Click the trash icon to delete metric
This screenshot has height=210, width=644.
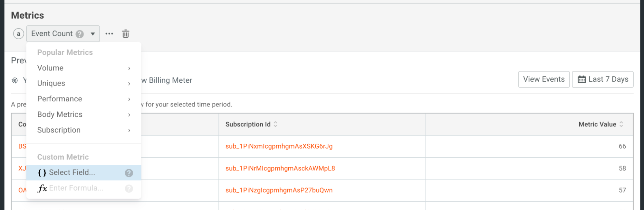[126, 34]
